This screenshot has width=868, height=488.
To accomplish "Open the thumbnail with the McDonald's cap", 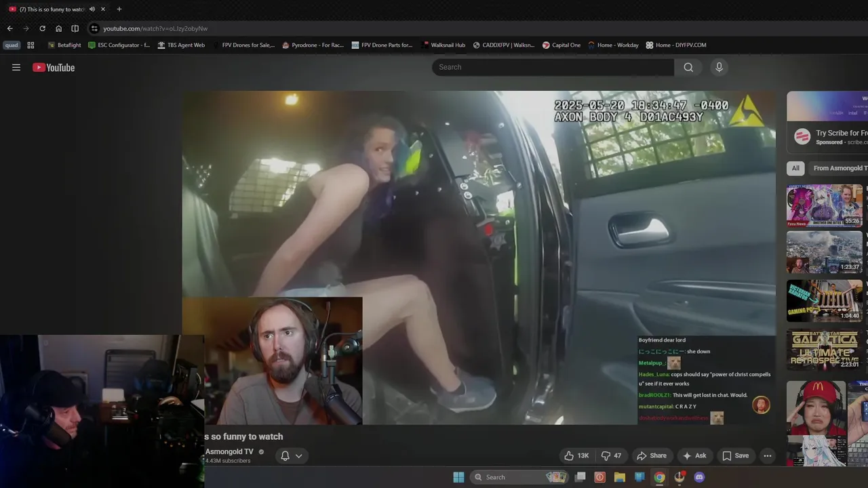I will point(816,424).
